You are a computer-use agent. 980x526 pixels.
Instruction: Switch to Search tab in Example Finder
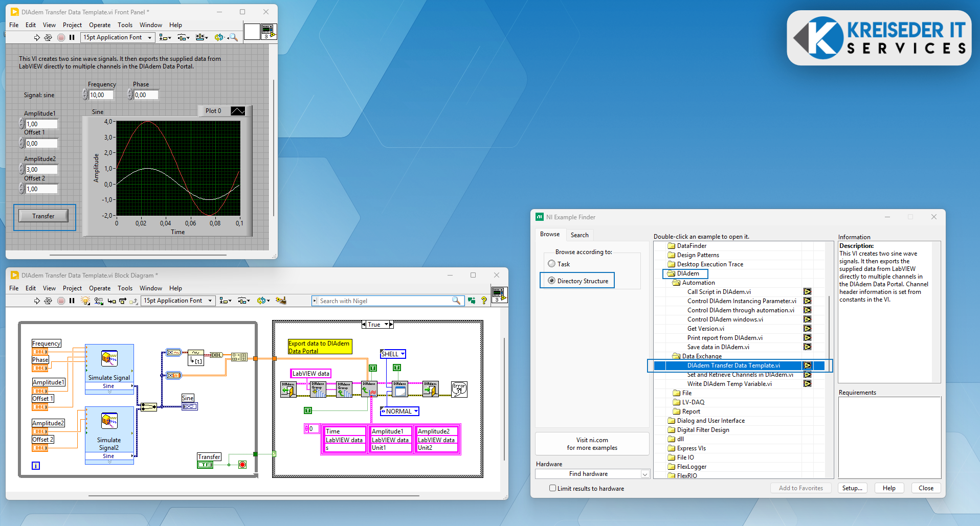580,235
